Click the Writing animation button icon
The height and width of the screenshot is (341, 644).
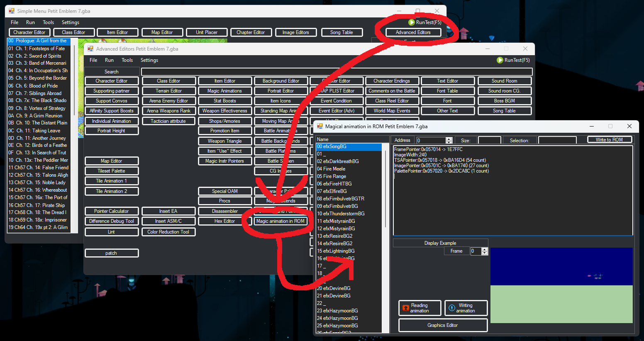click(451, 308)
